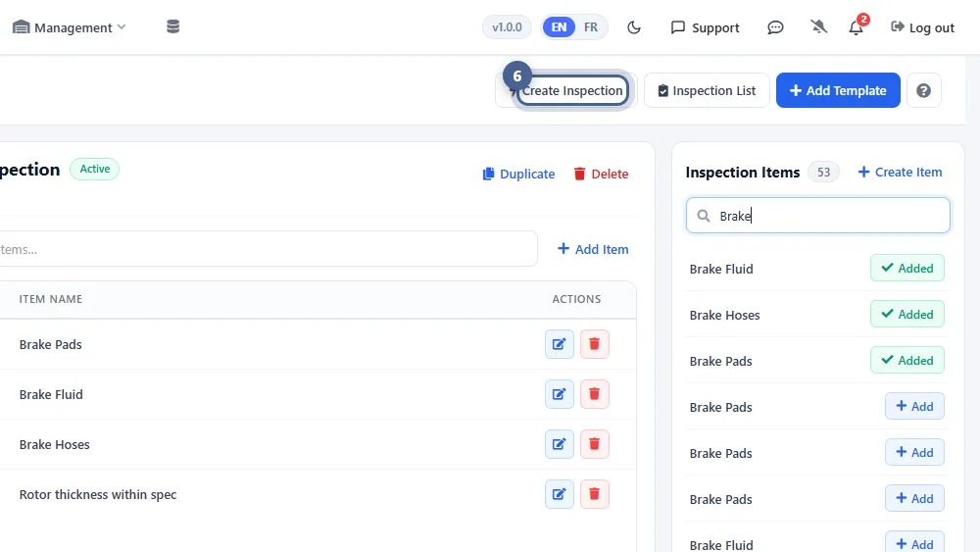Delete Rotor thickness within spec item

[595, 494]
